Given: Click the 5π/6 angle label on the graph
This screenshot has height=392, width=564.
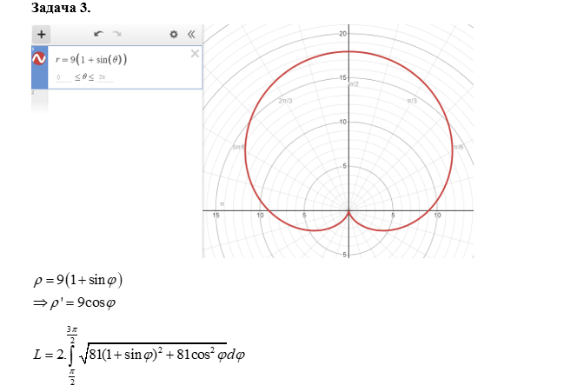Looking at the screenshot, I should tap(238, 147).
